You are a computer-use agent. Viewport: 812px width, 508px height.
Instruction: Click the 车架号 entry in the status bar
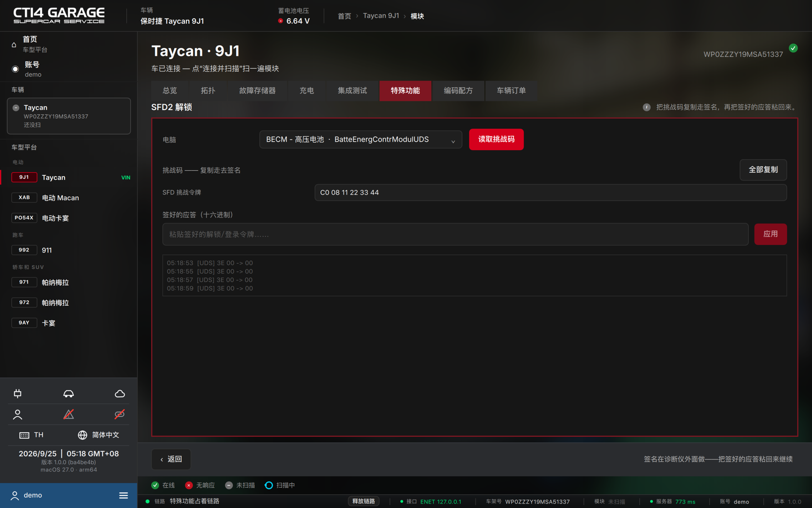point(528,502)
